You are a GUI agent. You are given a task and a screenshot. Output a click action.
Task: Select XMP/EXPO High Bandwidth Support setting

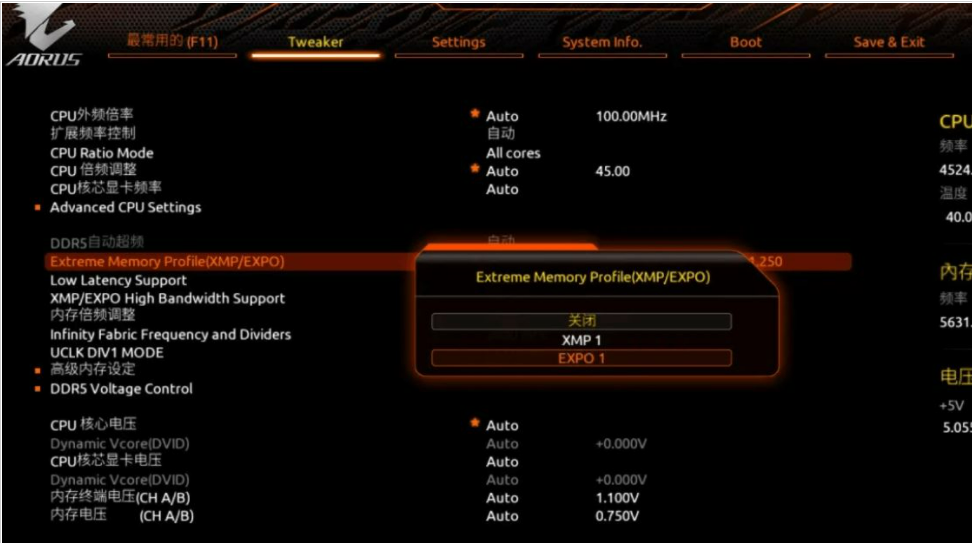click(x=167, y=298)
